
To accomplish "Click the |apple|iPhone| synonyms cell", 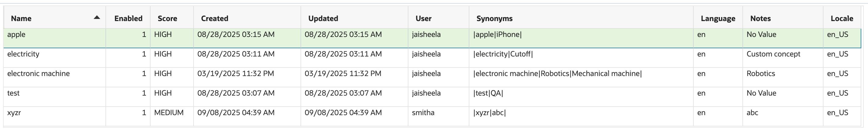I will [497, 35].
